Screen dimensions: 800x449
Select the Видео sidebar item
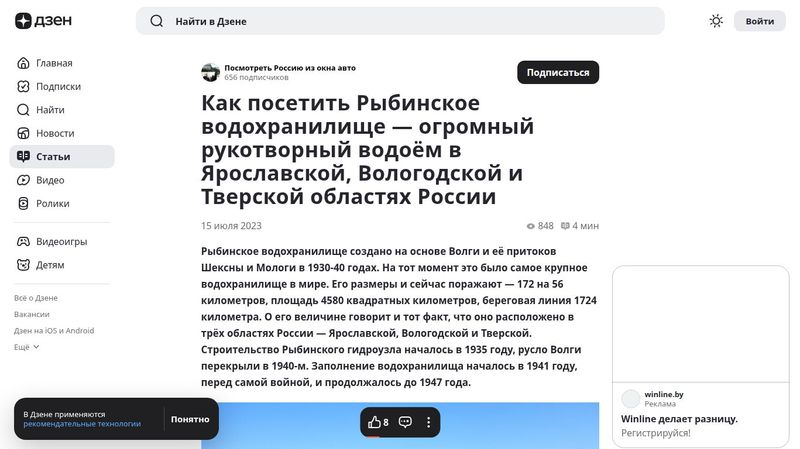coord(50,180)
